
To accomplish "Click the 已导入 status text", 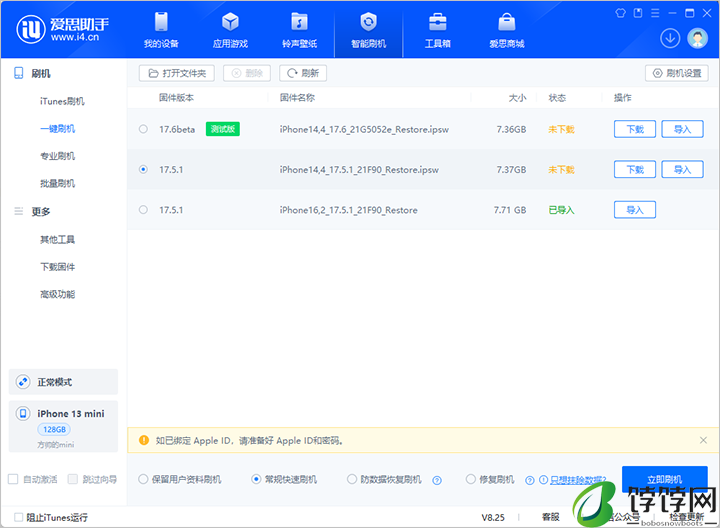I will coord(561,210).
